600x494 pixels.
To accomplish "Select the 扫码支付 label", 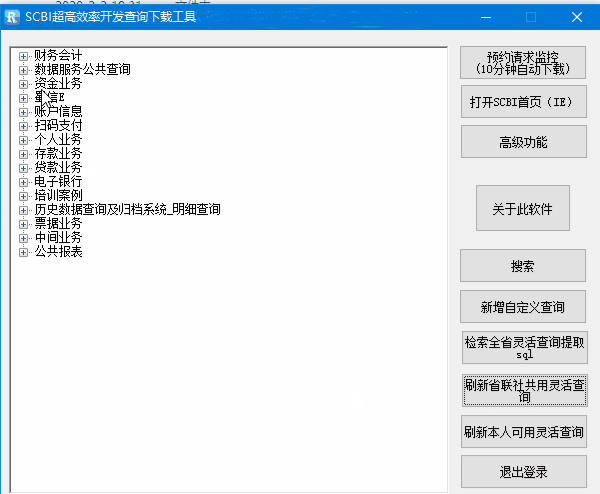I will (x=58, y=126).
